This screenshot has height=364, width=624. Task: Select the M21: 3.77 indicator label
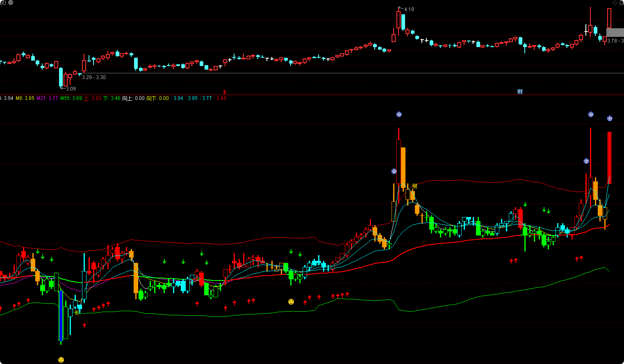coord(47,98)
